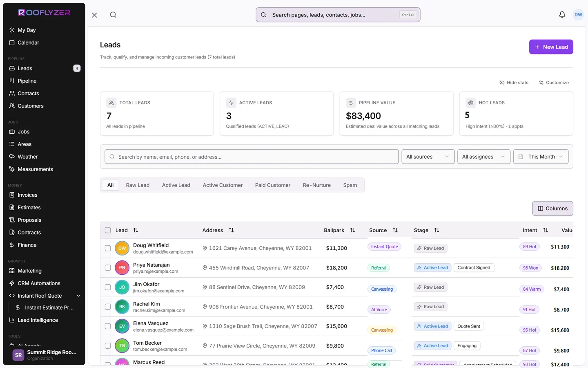Click the magnifier icon beside the X
This screenshot has width=588, height=368.
pyautogui.click(x=113, y=15)
